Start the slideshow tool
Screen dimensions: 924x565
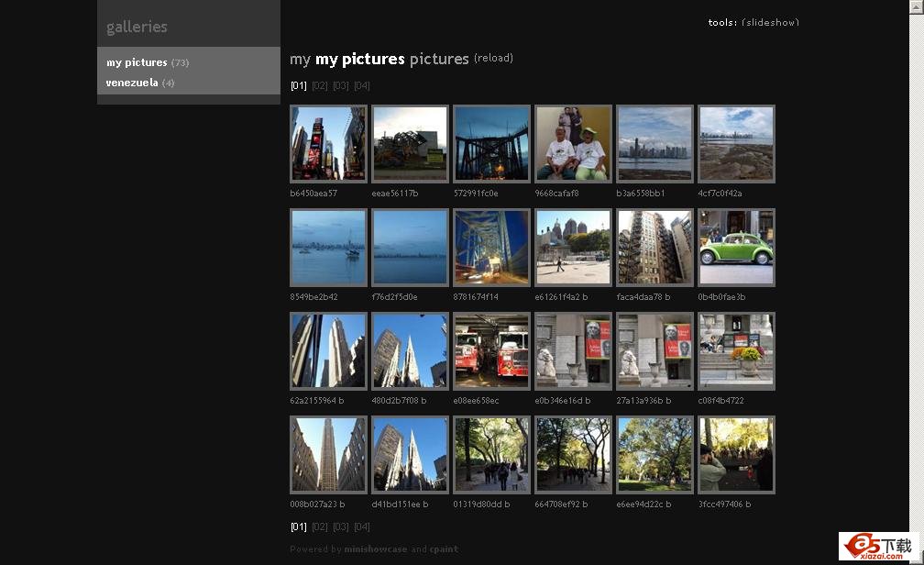click(770, 22)
